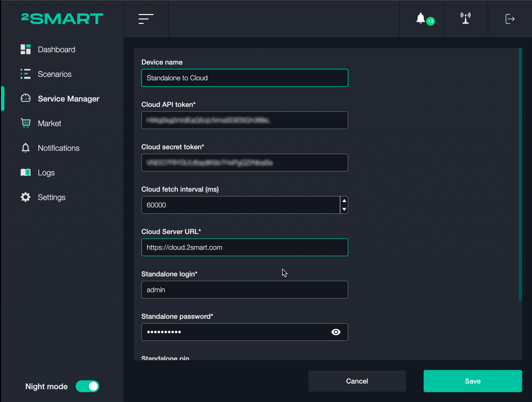Check notifications using the bell icon
The width and height of the screenshot is (532, 402).
point(421,18)
